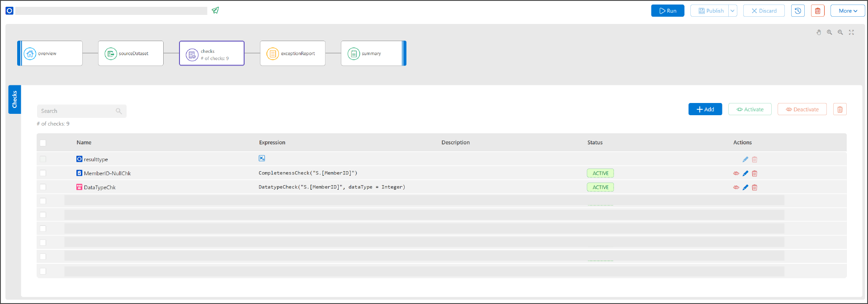
Task: Delete the DataTypeChk check row
Action: coord(755,187)
